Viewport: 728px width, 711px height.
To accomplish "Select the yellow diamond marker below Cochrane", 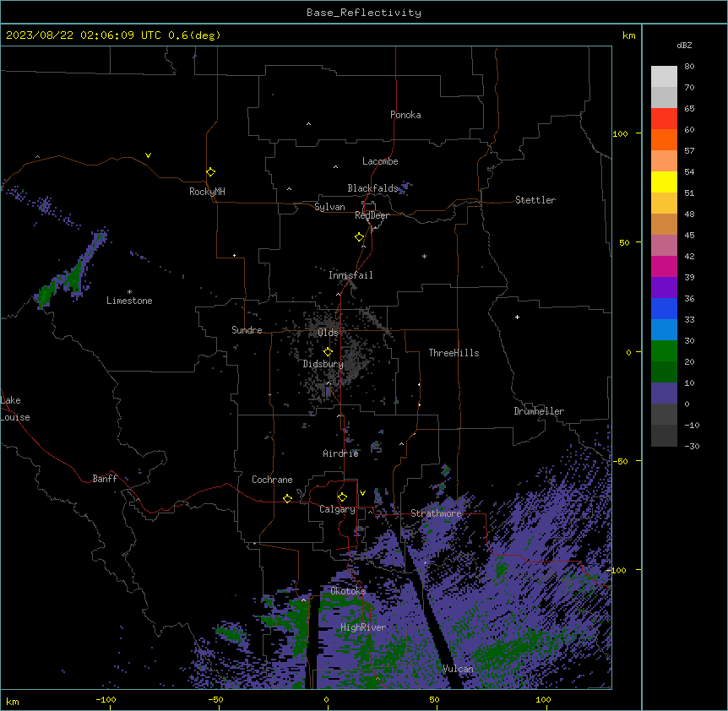I will tap(287, 498).
